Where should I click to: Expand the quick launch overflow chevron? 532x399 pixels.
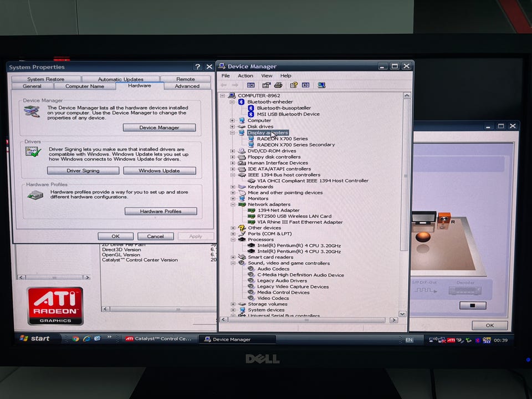tap(109, 337)
